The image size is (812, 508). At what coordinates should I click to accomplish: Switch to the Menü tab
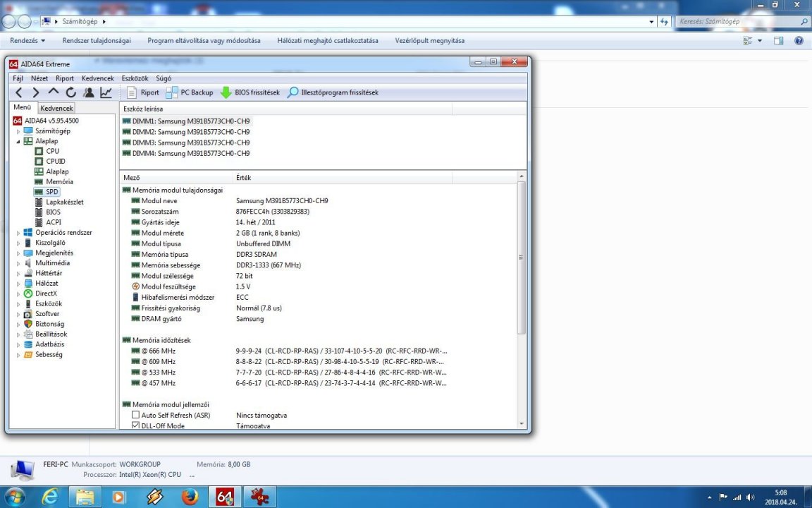23,107
